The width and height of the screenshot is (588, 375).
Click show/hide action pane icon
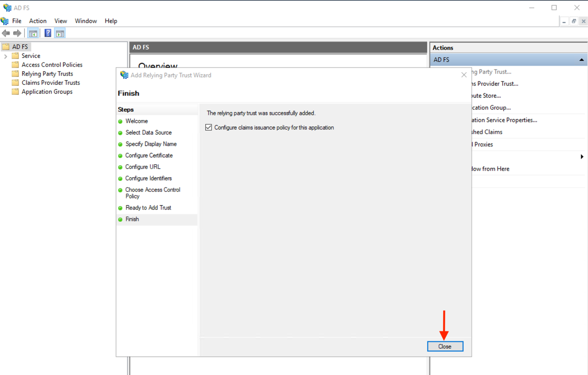coord(60,33)
